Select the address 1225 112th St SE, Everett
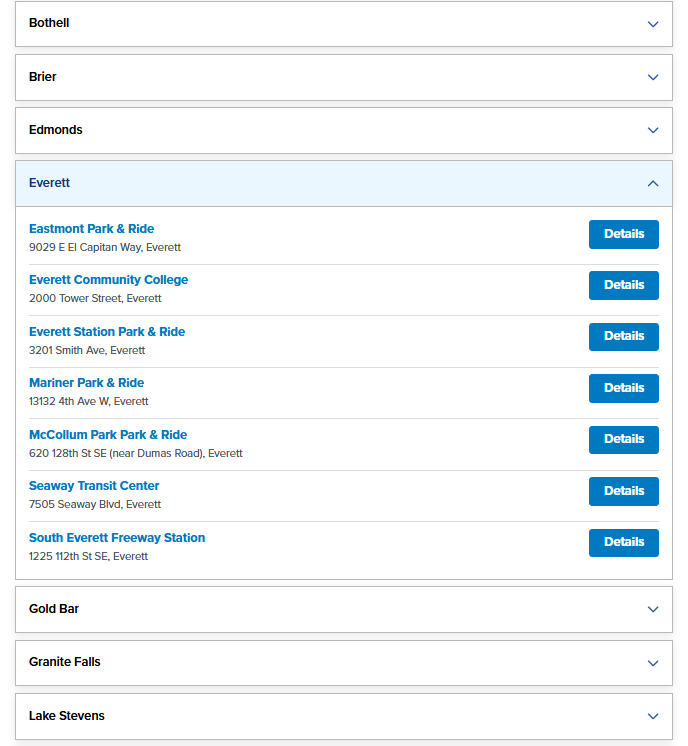This screenshot has width=688, height=746. tap(88, 556)
